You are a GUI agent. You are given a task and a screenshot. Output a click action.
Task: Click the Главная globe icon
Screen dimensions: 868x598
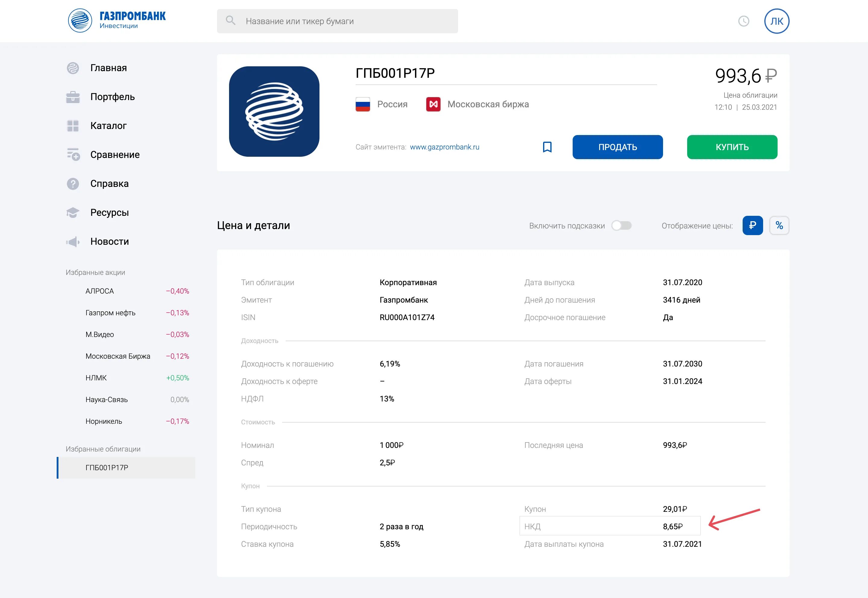(73, 68)
